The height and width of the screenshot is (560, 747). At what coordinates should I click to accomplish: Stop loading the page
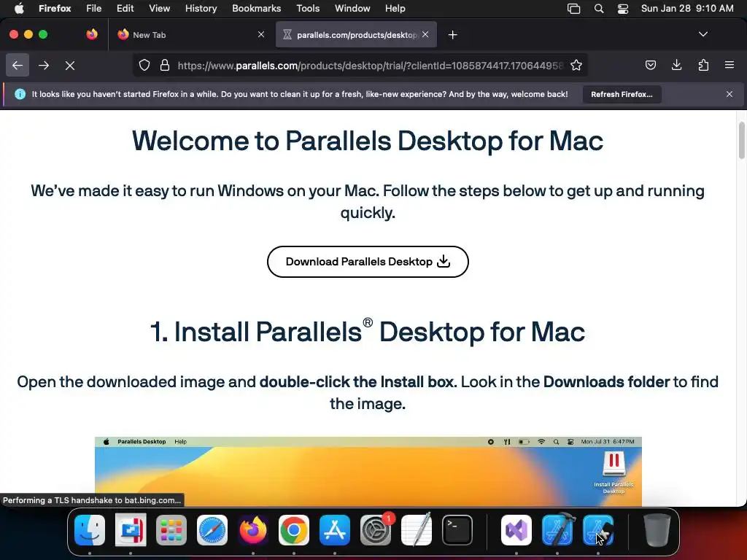click(70, 65)
